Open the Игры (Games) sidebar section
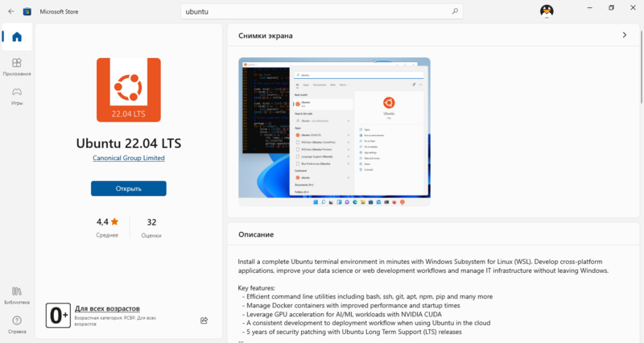644x343 pixels. tap(17, 96)
